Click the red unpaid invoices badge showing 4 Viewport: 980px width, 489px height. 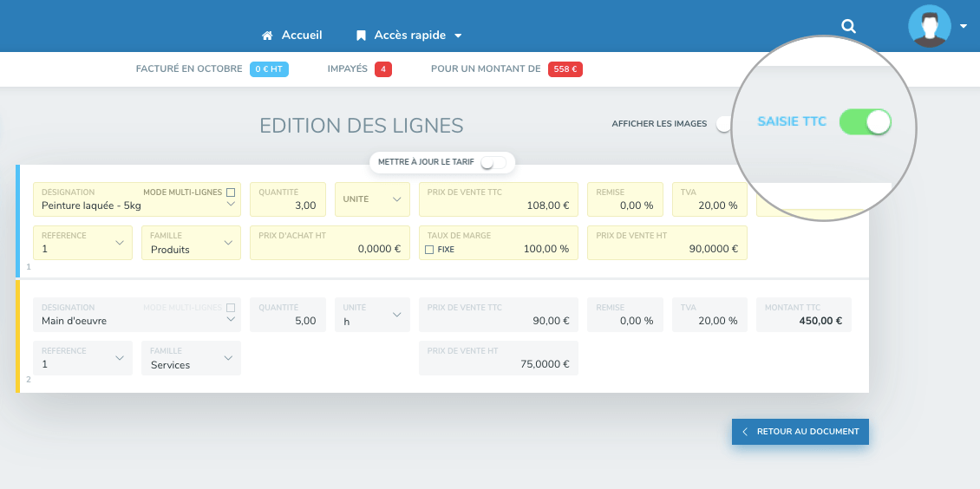382,69
